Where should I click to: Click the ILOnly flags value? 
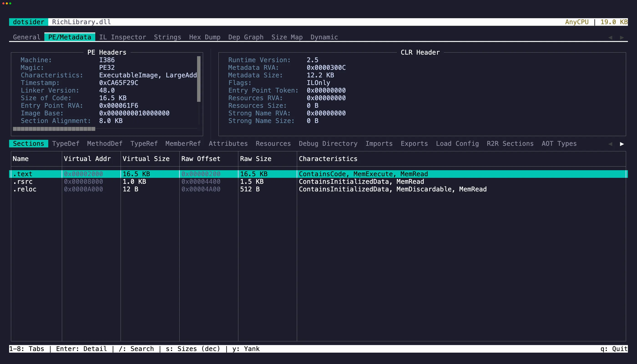(x=318, y=83)
